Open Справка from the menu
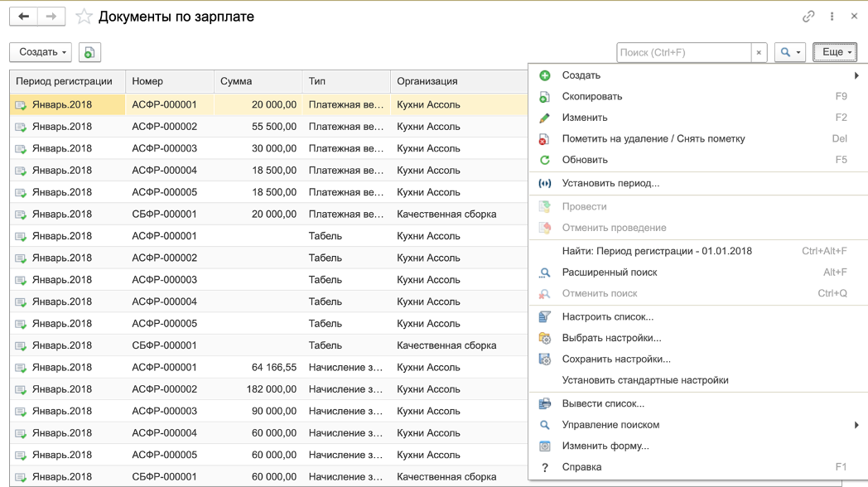The image size is (868, 487). tap(581, 467)
